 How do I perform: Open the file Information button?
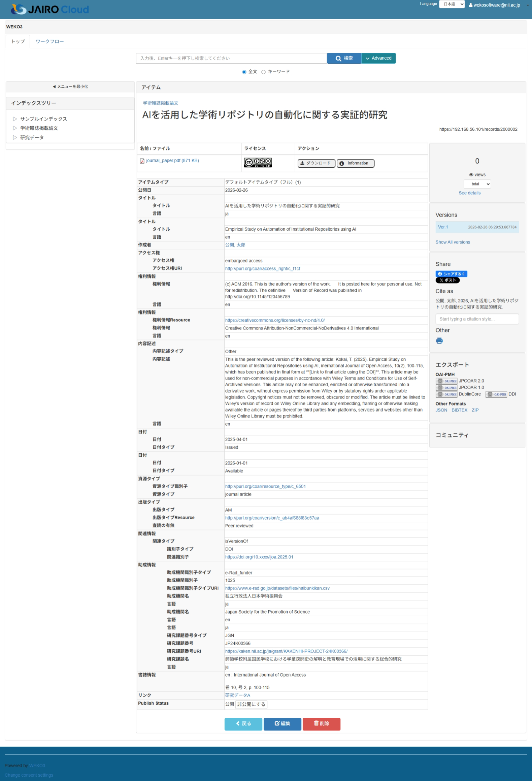[x=355, y=163]
